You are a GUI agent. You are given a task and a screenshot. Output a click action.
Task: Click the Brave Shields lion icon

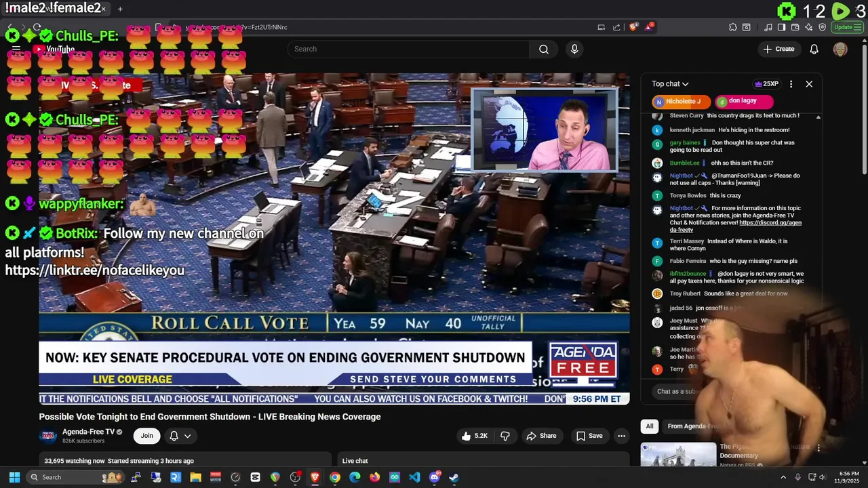pos(633,27)
